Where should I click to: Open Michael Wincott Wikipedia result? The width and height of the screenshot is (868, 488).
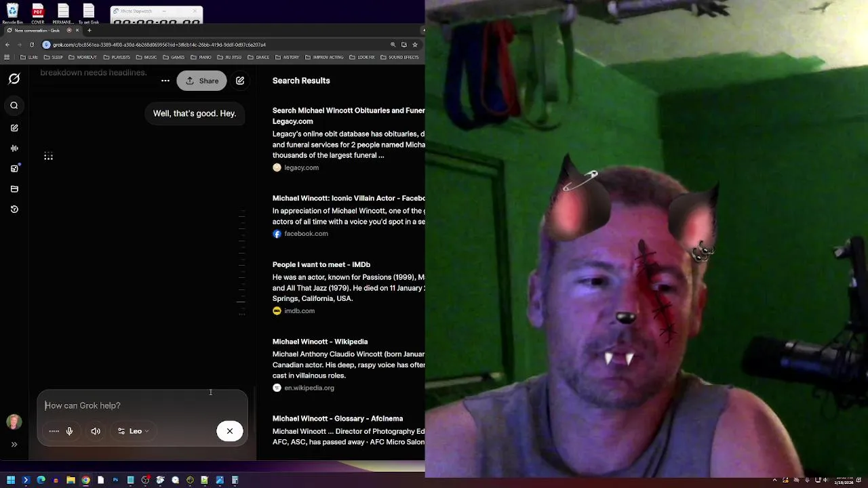click(320, 342)
